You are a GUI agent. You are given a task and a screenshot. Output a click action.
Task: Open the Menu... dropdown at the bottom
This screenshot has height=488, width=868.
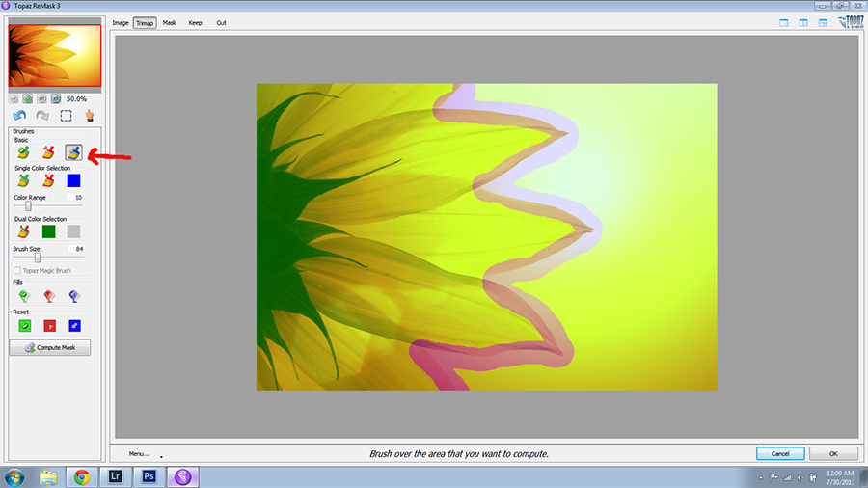(139, 453)
